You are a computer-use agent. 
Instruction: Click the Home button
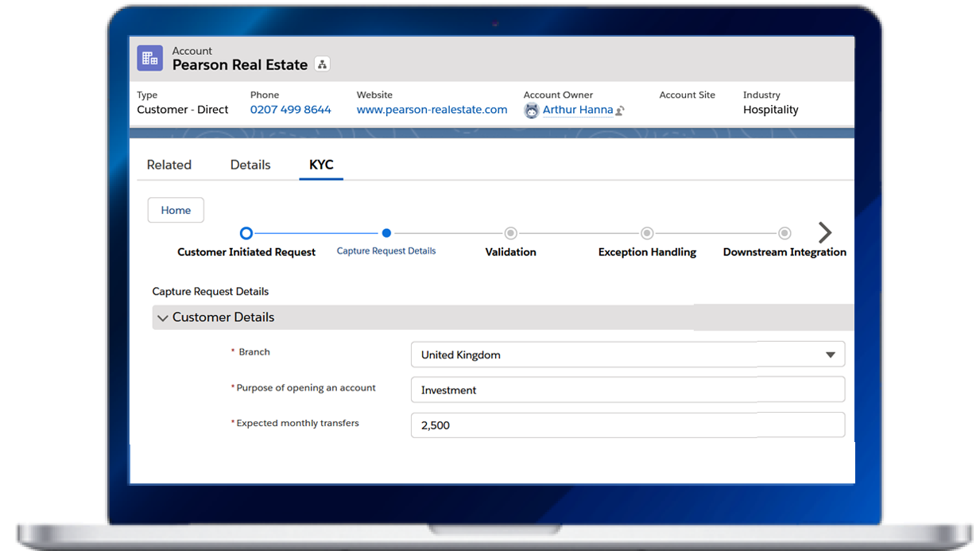tap(176, 210)
